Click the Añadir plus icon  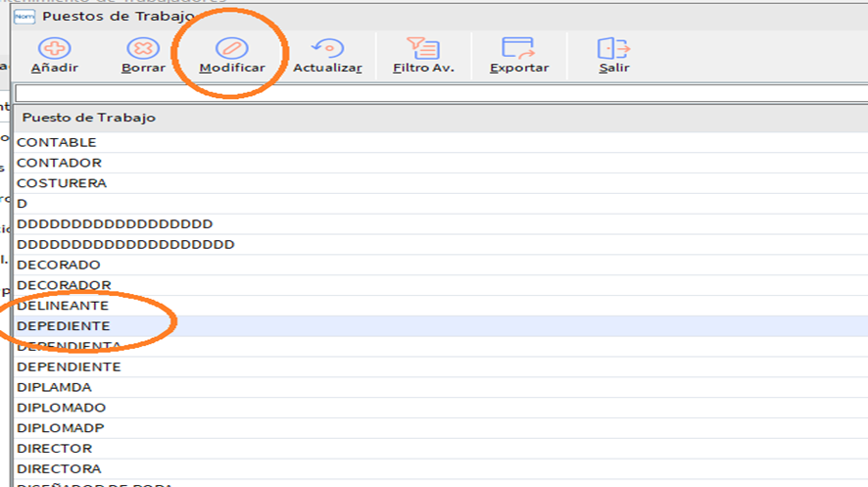coord(54,48)
